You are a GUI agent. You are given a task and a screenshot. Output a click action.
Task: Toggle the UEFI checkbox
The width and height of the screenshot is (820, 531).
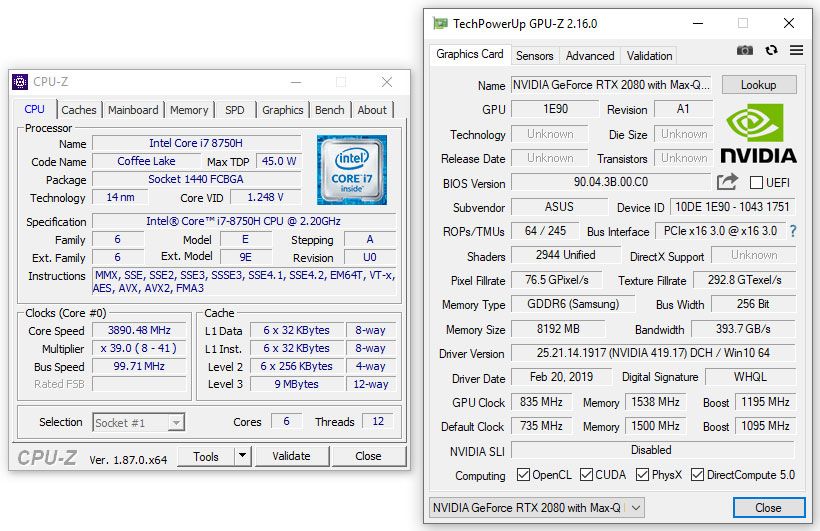click(x=756, y=182)
